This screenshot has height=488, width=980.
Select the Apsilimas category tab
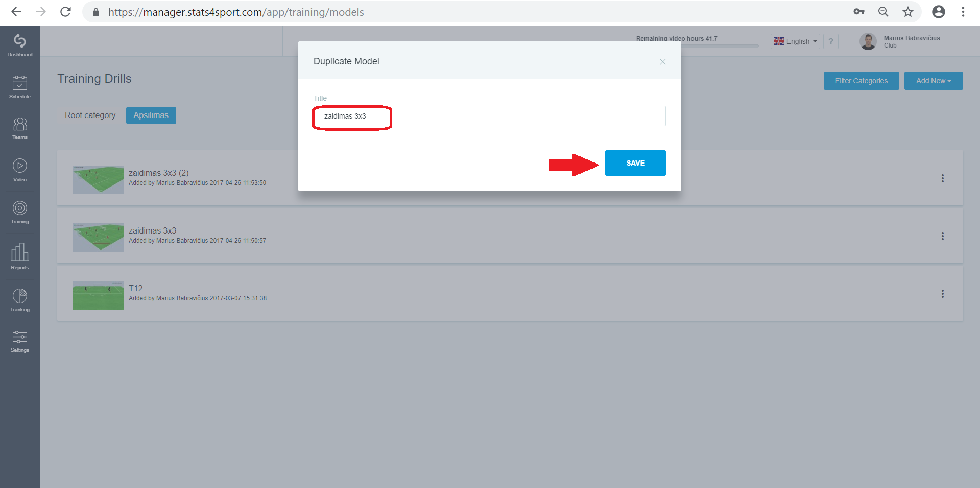[151, 115]
